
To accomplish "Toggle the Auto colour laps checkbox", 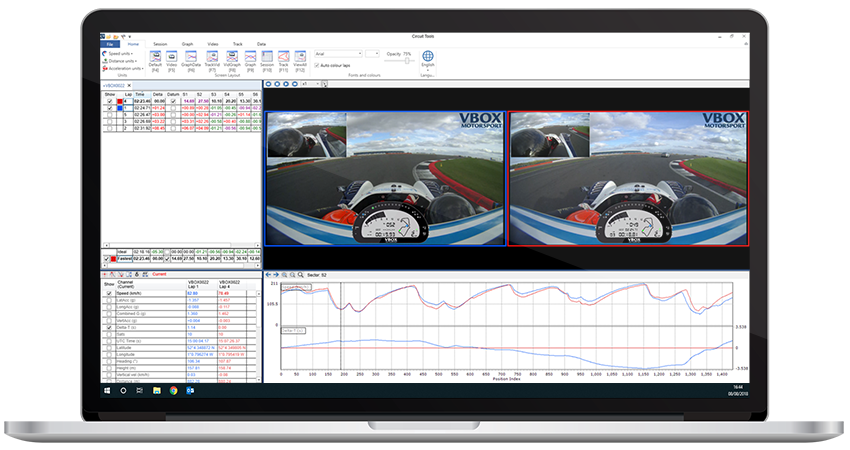I will click(317, 65).
